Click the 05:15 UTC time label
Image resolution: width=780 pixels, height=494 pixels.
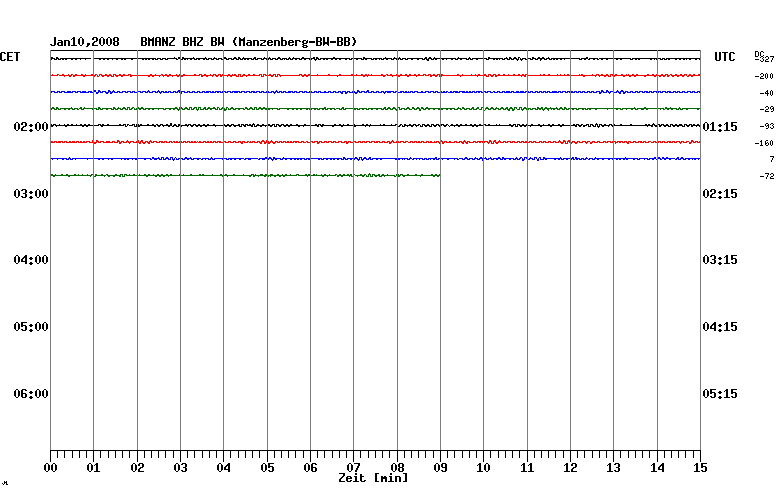tap(720, 394)
